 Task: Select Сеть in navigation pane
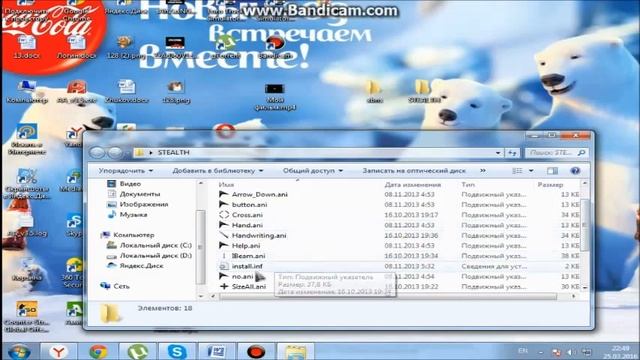(121, 286)
